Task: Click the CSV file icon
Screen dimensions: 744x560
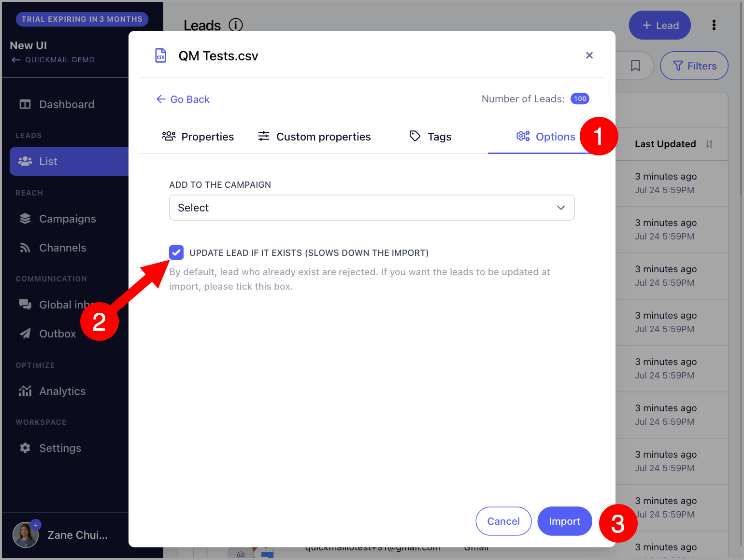Action: 161,56
